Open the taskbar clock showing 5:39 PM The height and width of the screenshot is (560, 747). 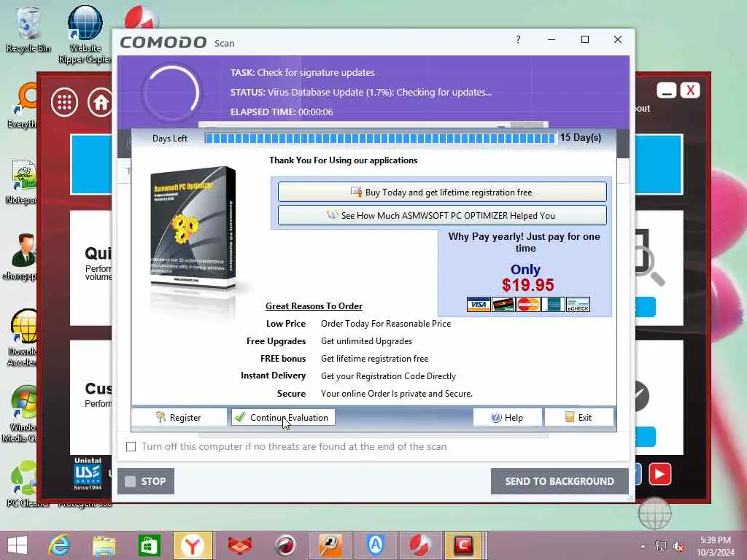[x=716, y=546]
